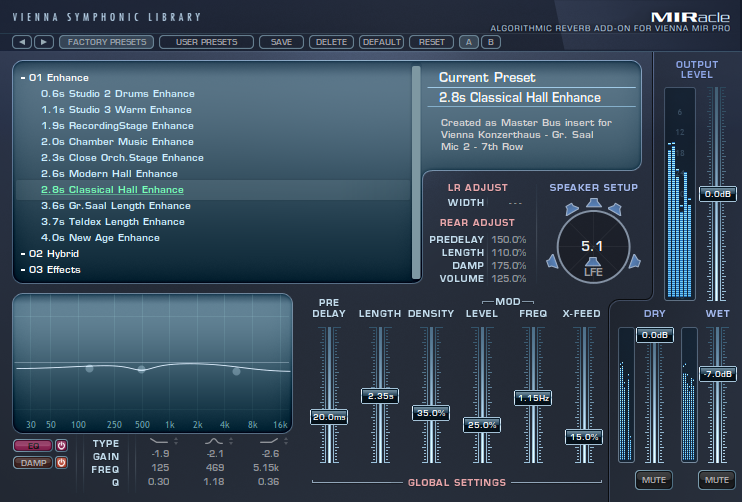Viewport: 742px width, 502px height.
Task: Click the center speaker icon in Speaker Setup
Action: coord(593,204)
